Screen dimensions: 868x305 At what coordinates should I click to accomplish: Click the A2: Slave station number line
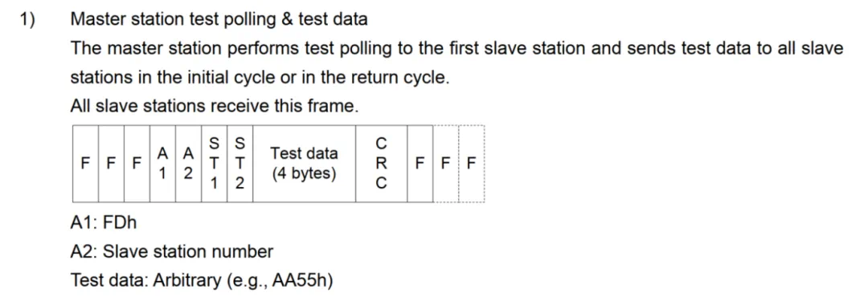click(x=172, y=252)
